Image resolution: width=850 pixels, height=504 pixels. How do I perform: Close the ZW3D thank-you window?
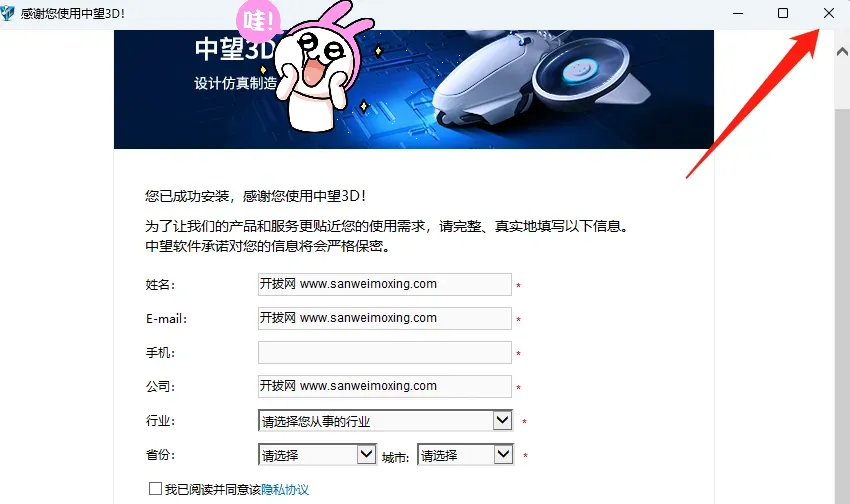[x=828, y=13]
